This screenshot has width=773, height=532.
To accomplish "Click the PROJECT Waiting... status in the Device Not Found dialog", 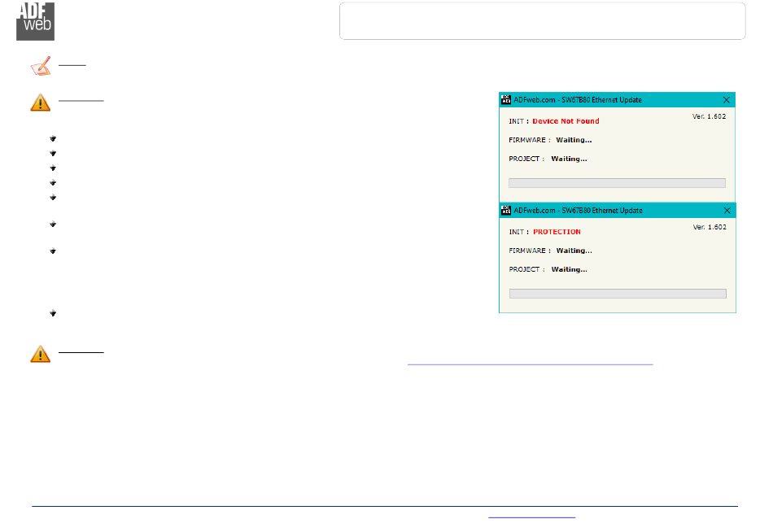I will click(x=569, y=159).
